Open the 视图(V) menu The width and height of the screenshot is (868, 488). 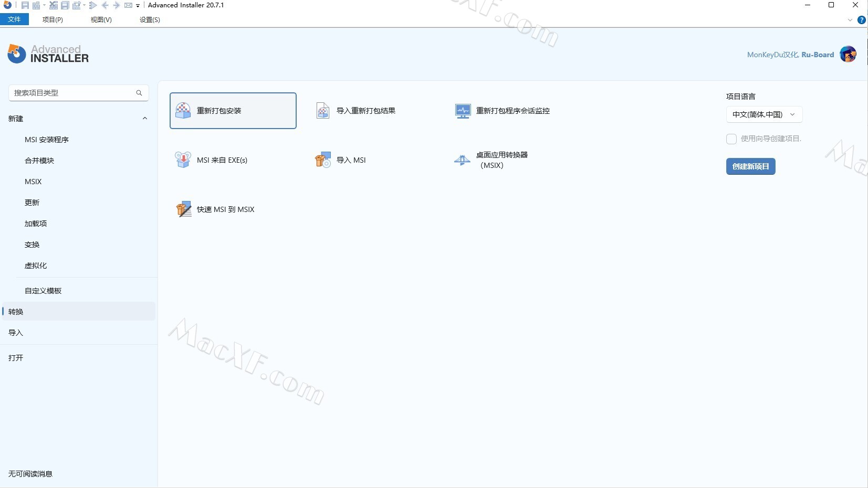pos(101,19)
